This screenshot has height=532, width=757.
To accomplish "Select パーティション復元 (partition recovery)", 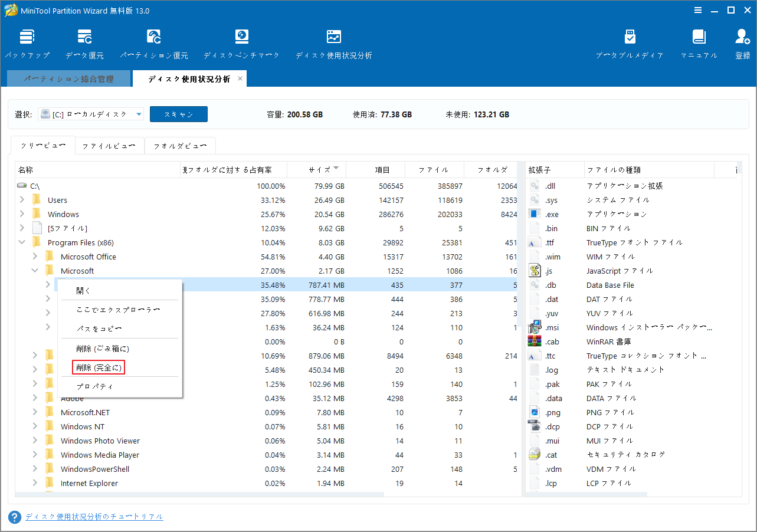I will pos(153,42).
